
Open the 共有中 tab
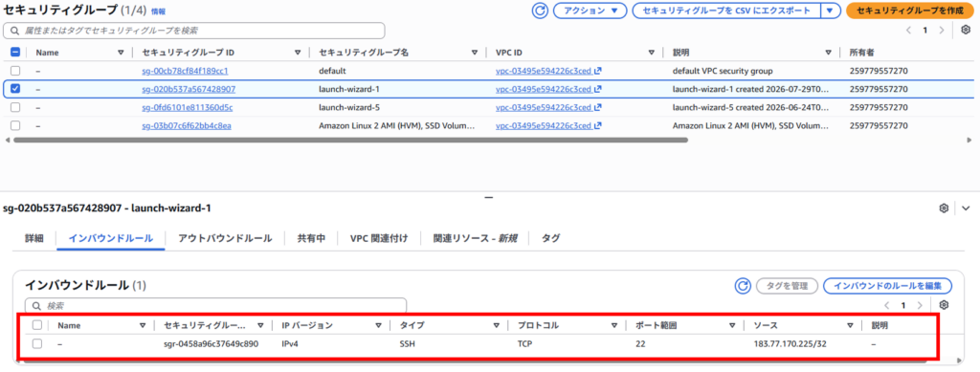coord(311,238)
